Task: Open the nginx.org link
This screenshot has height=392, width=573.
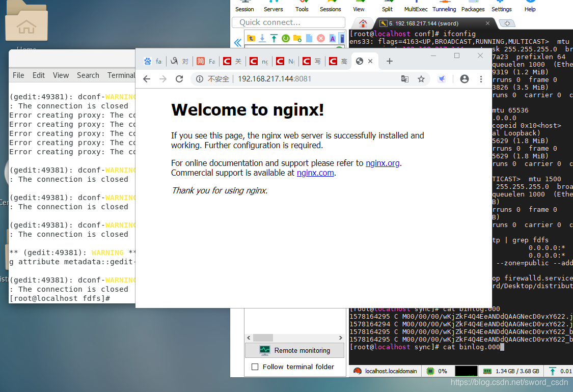Action: click(x=383, y=163)
